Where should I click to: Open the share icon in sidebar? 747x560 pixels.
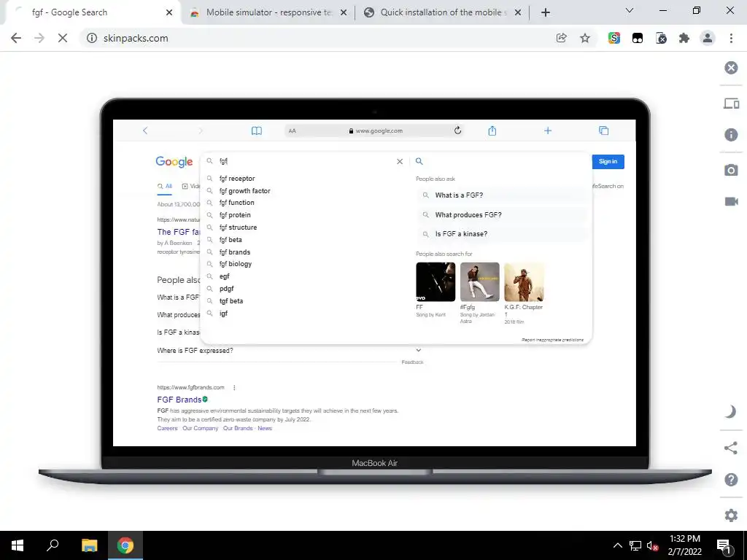click(730, 448)
